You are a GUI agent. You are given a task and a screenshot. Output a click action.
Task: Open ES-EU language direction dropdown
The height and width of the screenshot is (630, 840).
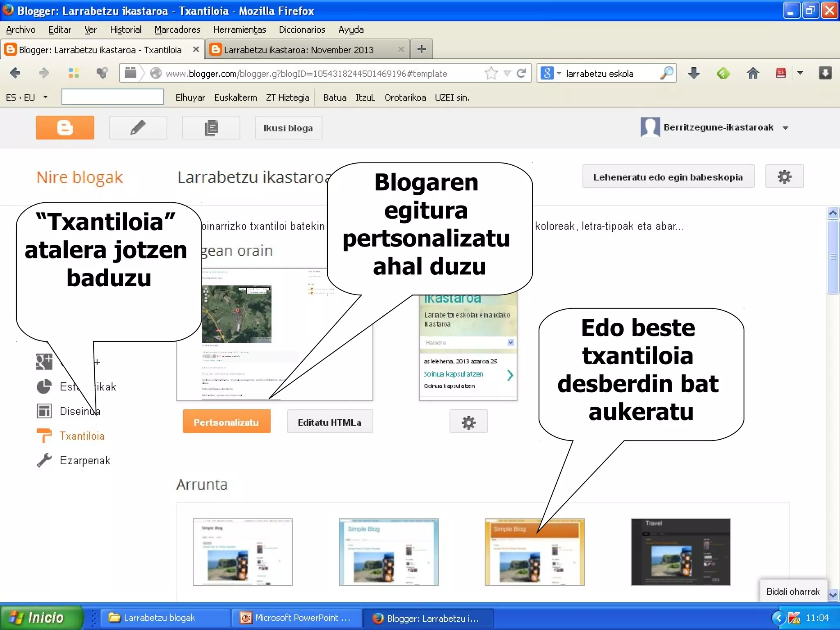pos(46,97)
